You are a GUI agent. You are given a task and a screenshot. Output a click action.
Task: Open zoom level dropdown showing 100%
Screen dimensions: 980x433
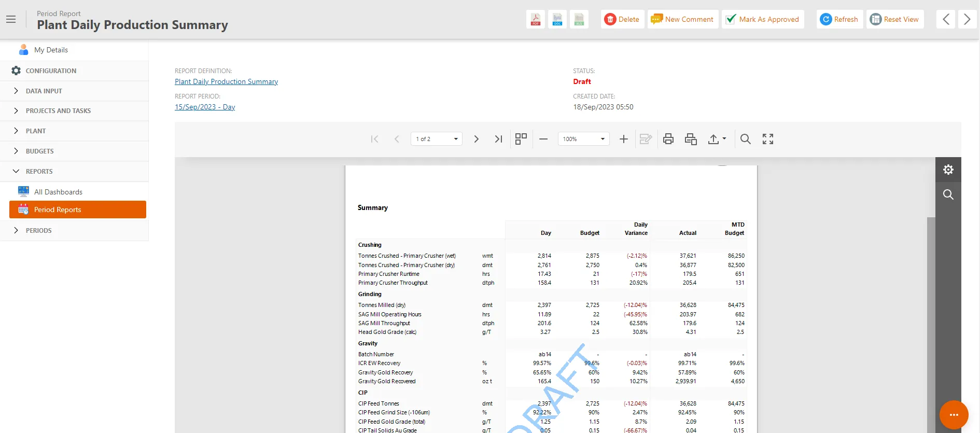[583, 139]
